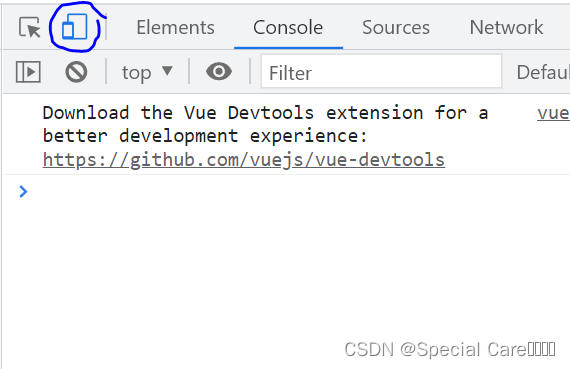The image size is (570, 369).
Task: Click the triangle arrow beside top
Action: (x=167, y=71)
